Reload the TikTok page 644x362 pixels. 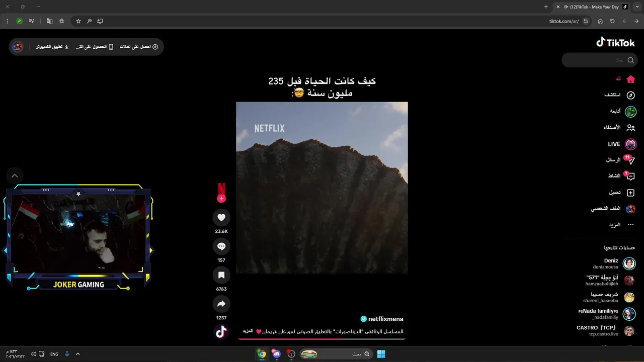(x=612, y=21)
